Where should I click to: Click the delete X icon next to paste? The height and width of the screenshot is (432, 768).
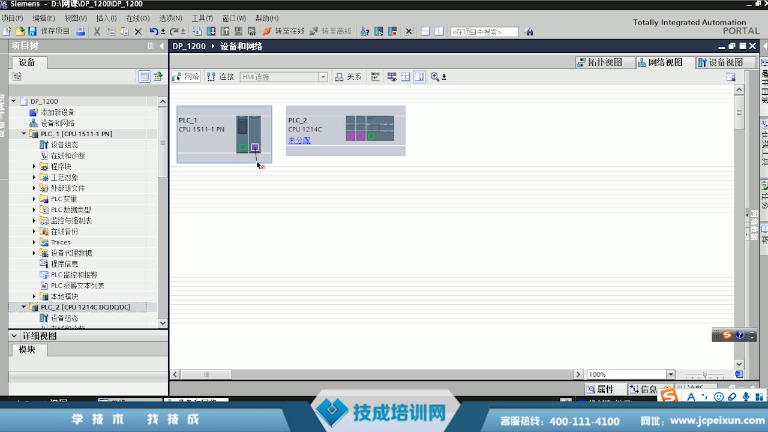pyautogui.click(x=138, y=31)
